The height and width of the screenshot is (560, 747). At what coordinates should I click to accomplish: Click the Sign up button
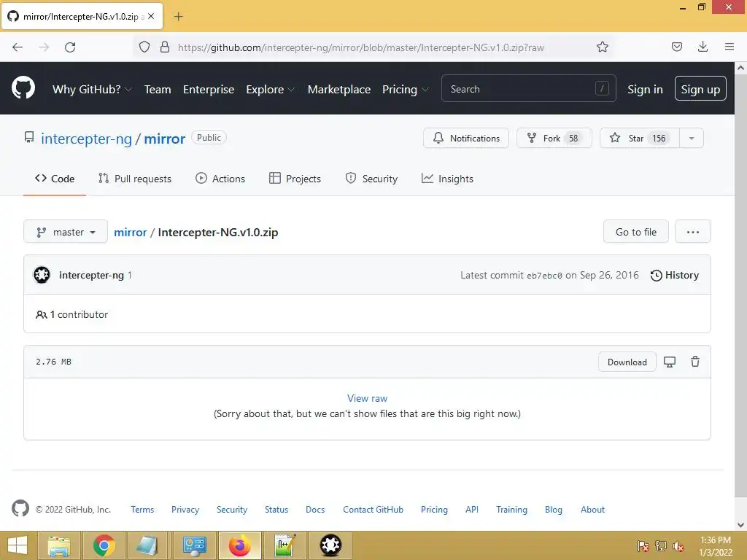coord(700,88)
